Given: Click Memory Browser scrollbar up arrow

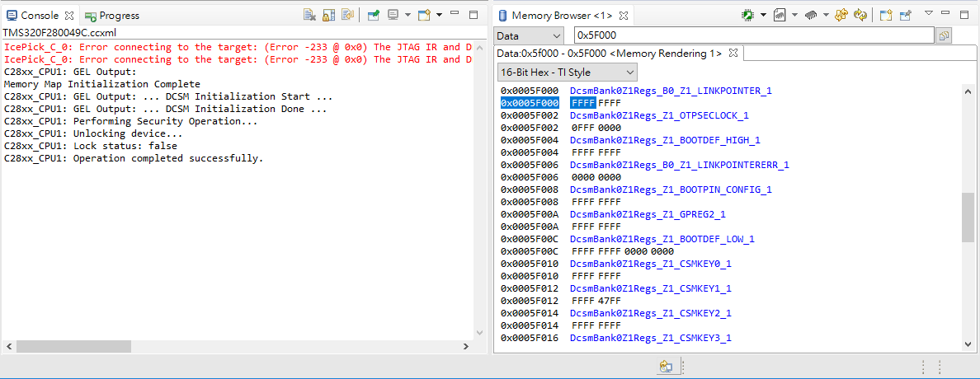Looking at the screenshot, I should tap(968, 90).
